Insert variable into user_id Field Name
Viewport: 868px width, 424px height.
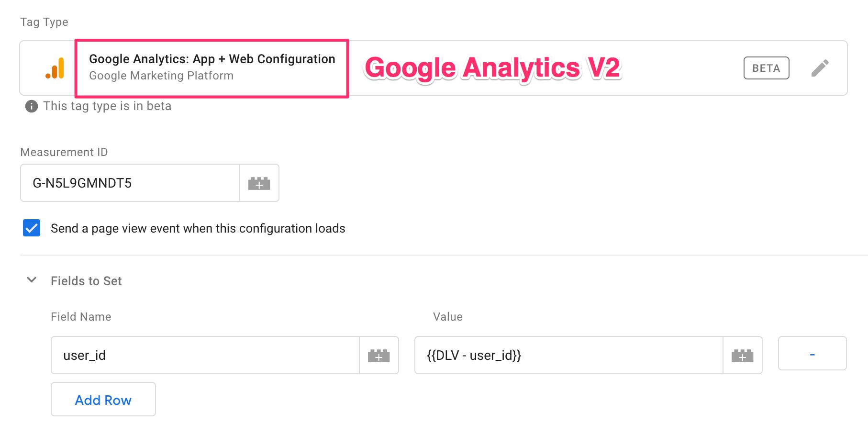[379, 355]
